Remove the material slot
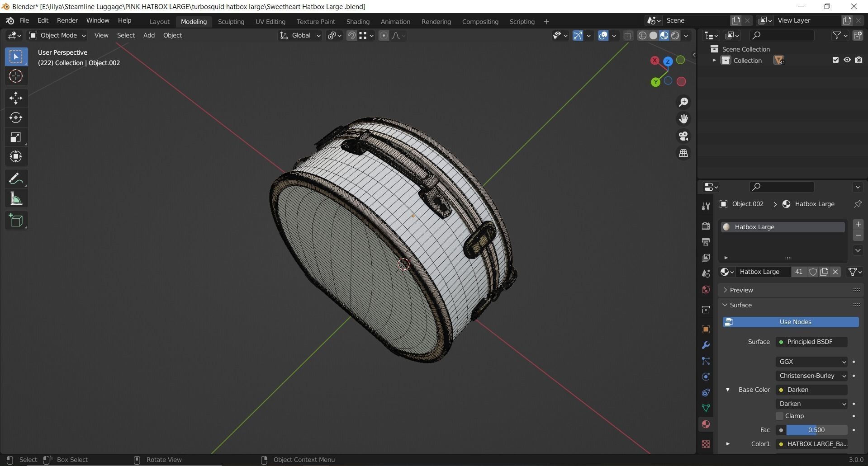868x466 pixels. (858, 235)
